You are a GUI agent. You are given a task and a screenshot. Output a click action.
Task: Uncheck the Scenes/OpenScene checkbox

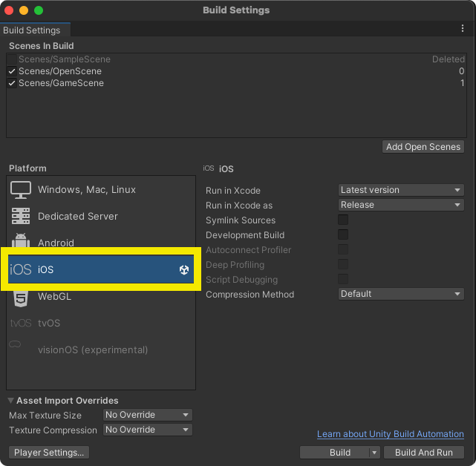[12, 71]
